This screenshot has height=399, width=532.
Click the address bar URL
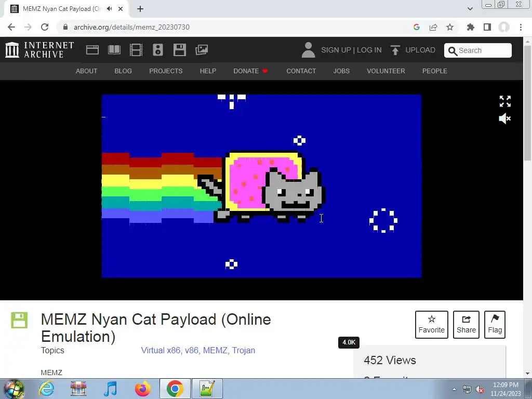click(x=131, y=27)
